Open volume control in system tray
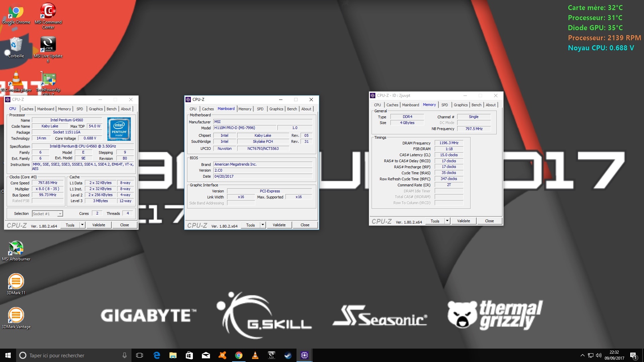Viewport: 644px width, 362px height. tap(599, 355)
